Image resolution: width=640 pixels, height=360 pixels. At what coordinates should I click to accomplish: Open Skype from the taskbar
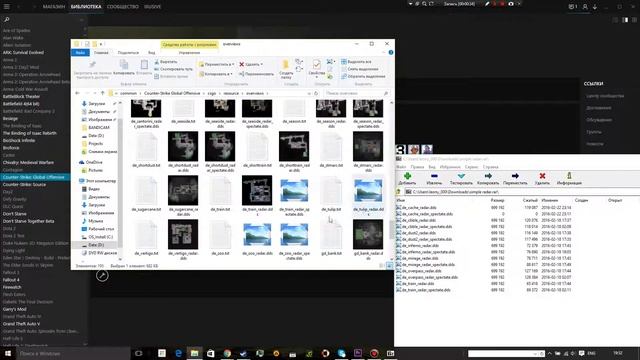point(341,353)
